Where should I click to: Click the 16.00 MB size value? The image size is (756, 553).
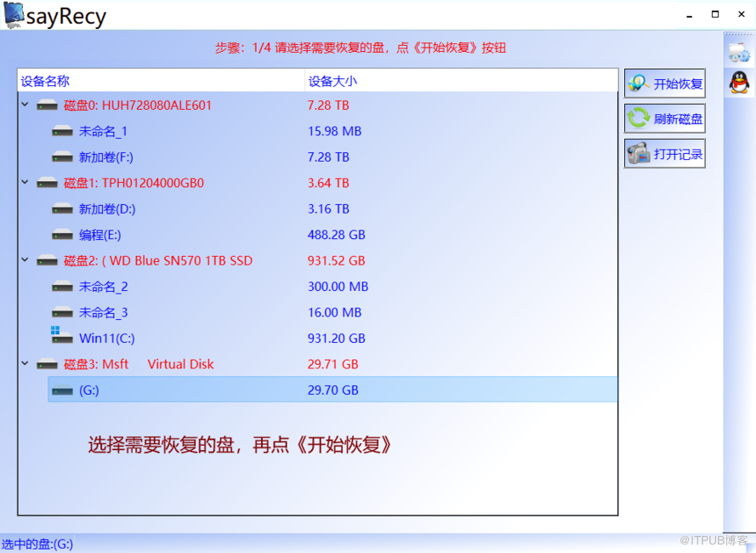click(x=334, y=313)
